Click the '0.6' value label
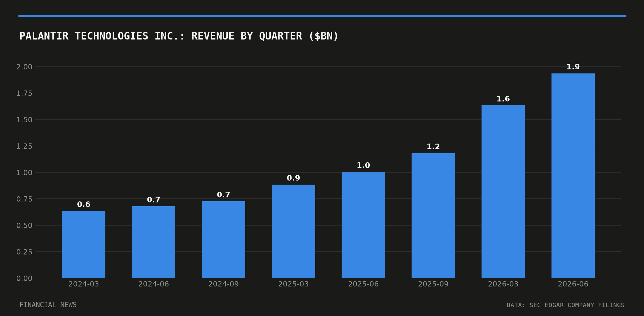Viewport: 644px width, 316px height. coord(84,205)
